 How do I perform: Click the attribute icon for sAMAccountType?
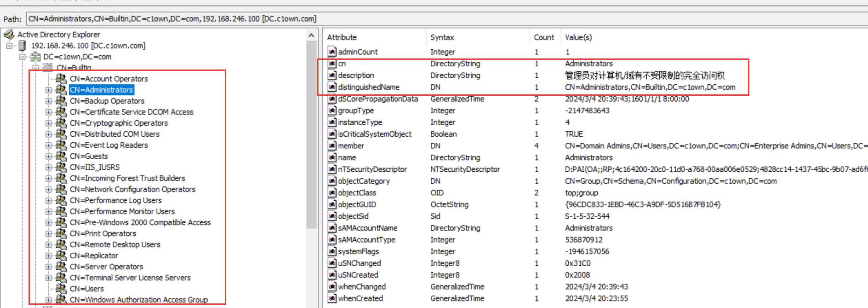332,239
